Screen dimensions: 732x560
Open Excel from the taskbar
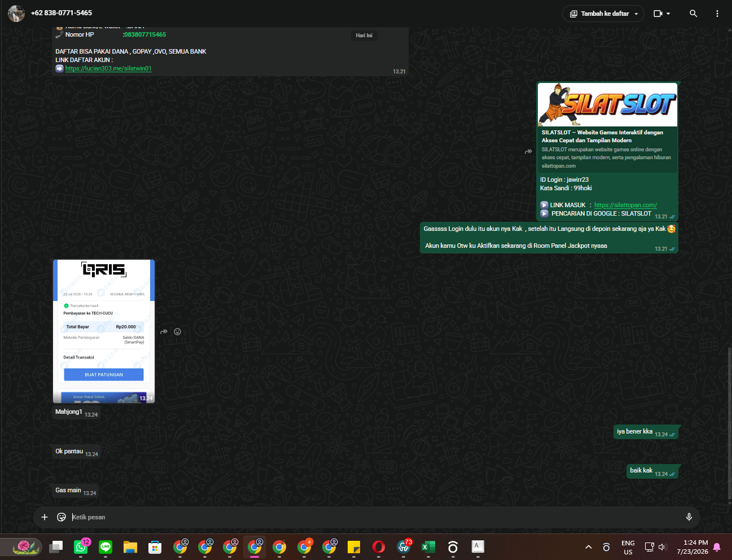[428, 546]
